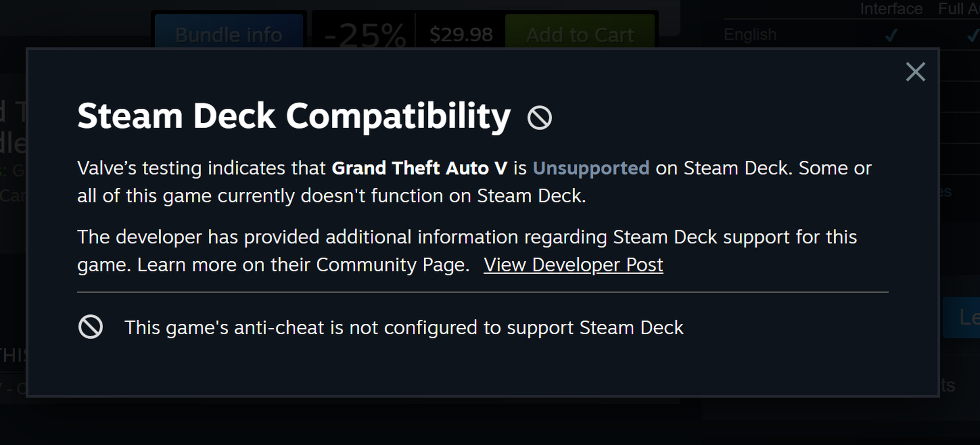Screen dimensions: 980x445
Task: Click the English Full Audio checkmark
Action: (x=973, y=36)
